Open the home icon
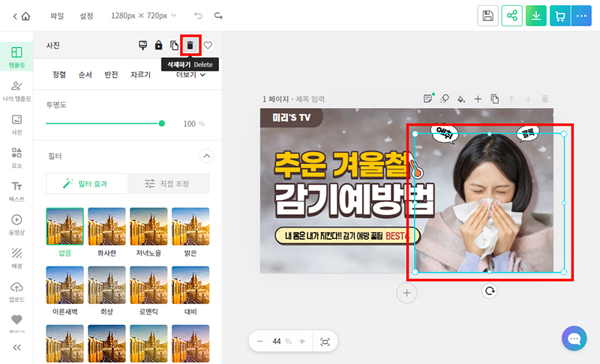Viewport: 600px width, 364px height. 25,16
